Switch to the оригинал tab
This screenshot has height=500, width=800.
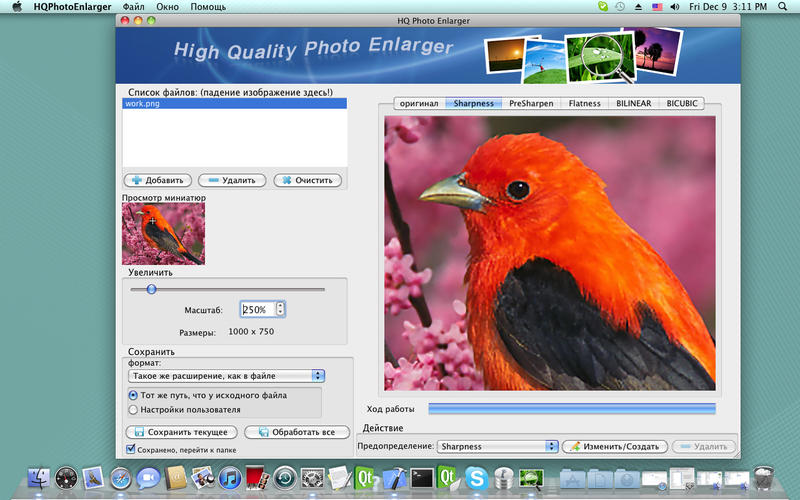click(x=419, y=103)
